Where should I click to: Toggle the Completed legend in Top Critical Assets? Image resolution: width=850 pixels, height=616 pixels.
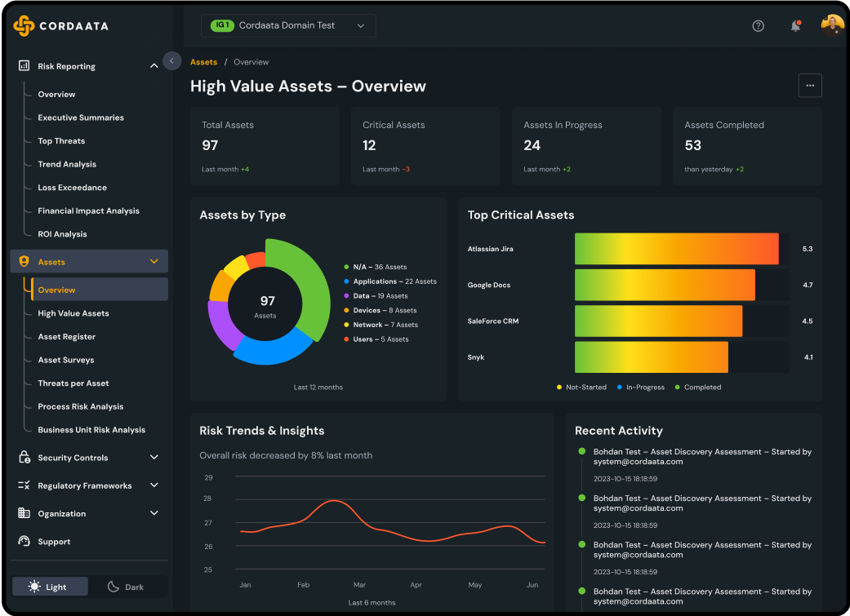click(697, 388)
